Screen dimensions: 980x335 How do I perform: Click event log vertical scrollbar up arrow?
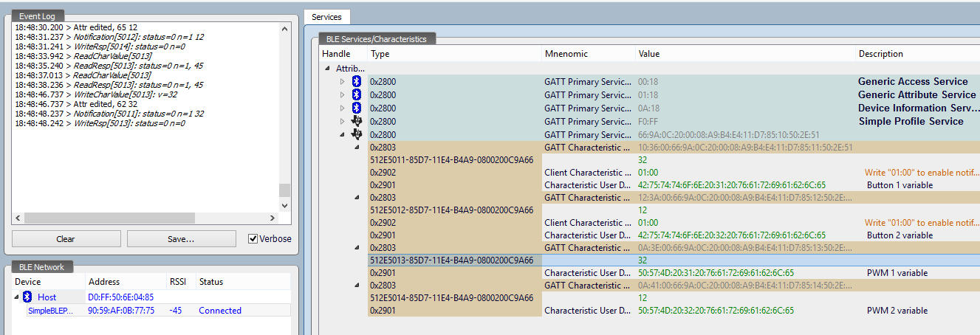[x=284, y=28]
